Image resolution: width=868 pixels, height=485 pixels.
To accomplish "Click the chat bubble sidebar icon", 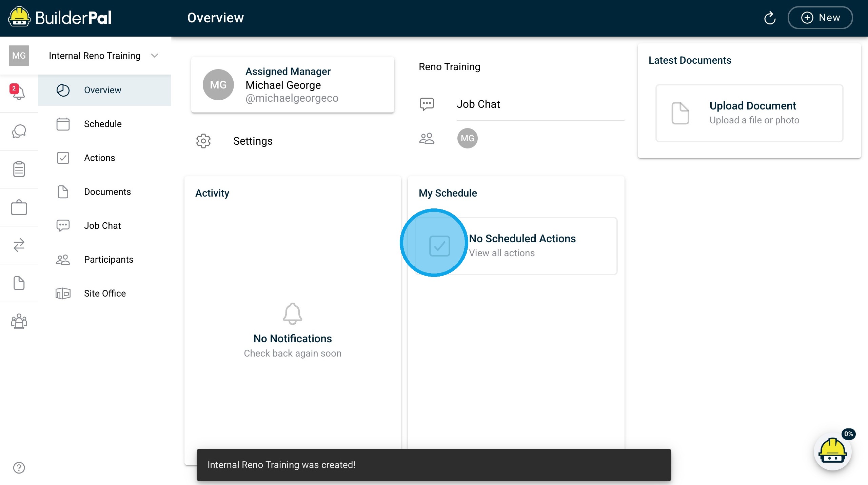I will (19, 131).
